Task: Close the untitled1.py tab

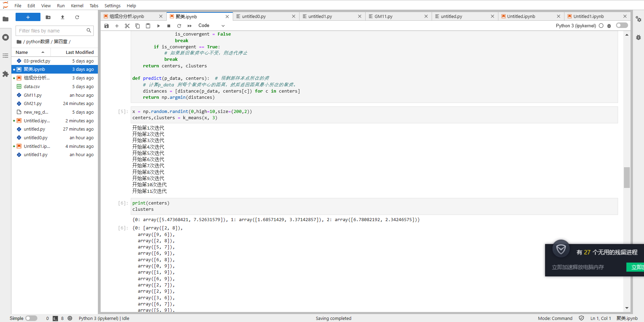Action: (360, 16)
